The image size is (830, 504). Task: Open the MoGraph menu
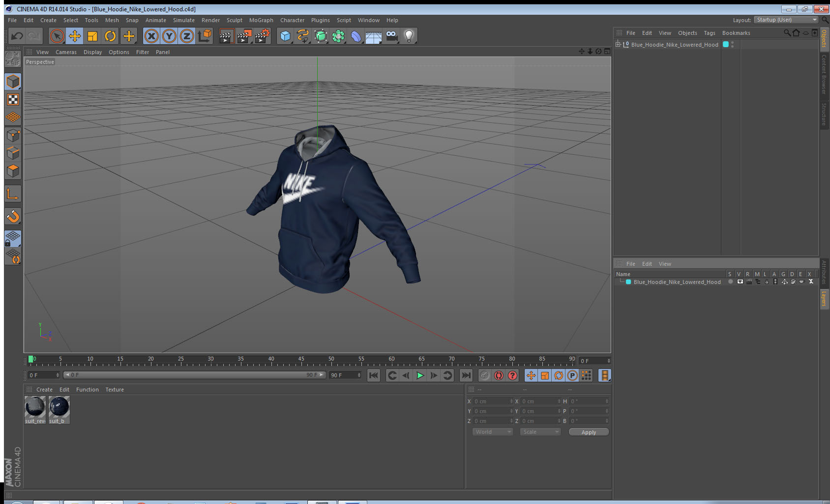(261, 20)
